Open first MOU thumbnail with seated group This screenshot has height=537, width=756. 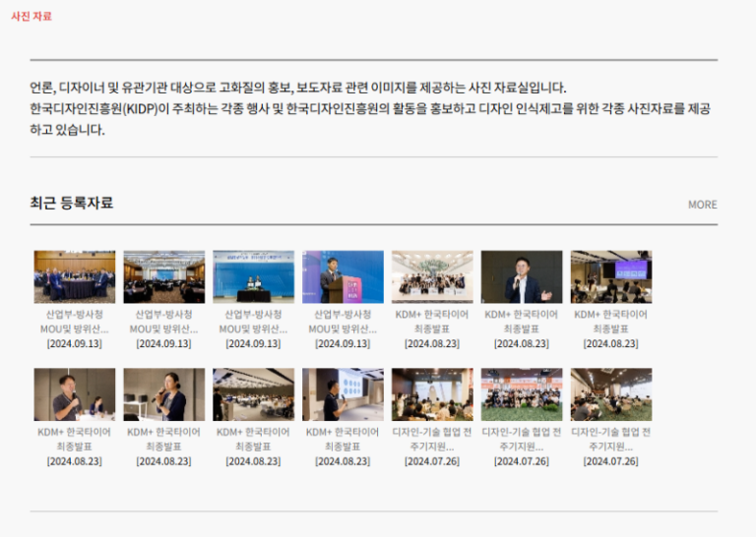click(x=75, y=276)
